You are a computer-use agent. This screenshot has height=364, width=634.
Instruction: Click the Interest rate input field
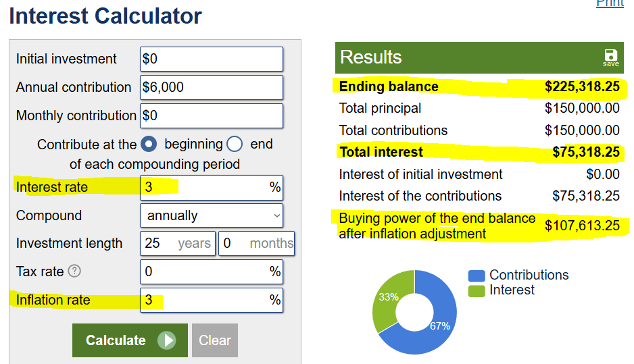(212, 188)
